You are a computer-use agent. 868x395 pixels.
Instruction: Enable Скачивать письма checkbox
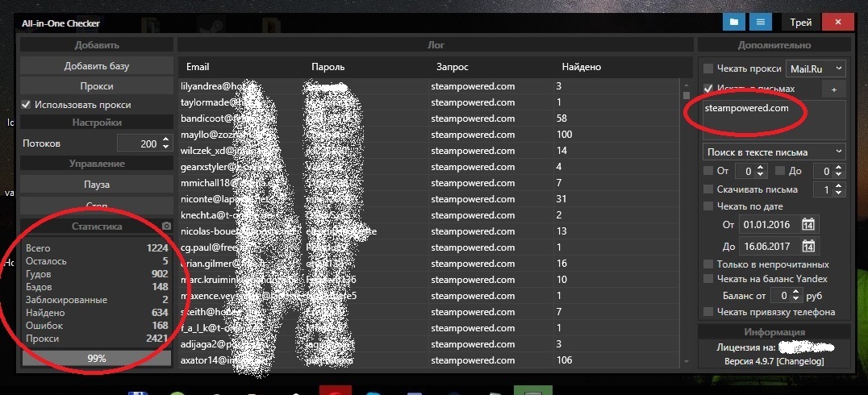pos(708,189)
